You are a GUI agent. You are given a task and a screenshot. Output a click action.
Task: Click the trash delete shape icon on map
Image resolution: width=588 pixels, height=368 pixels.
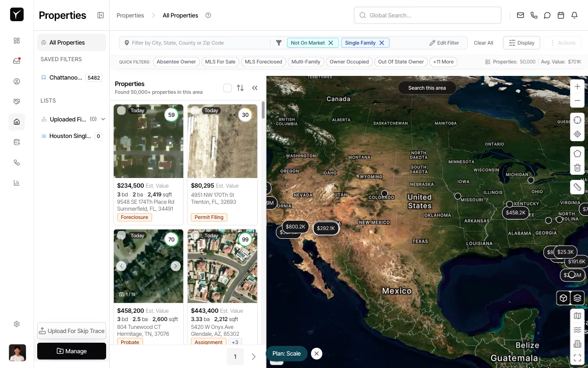577,168
